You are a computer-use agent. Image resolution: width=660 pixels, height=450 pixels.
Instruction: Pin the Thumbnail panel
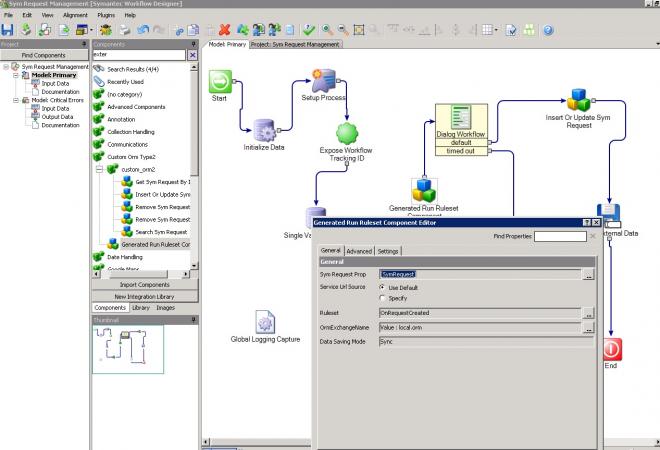[194, 320]
